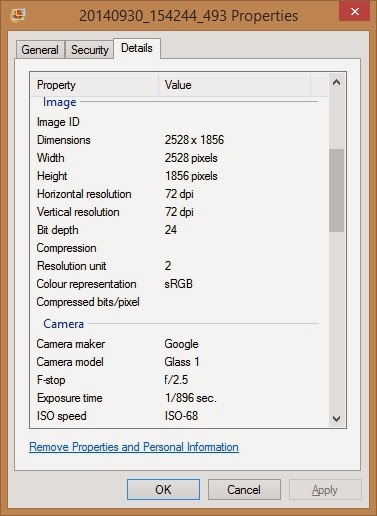Select the Compressed bits/pixel row

179,302
